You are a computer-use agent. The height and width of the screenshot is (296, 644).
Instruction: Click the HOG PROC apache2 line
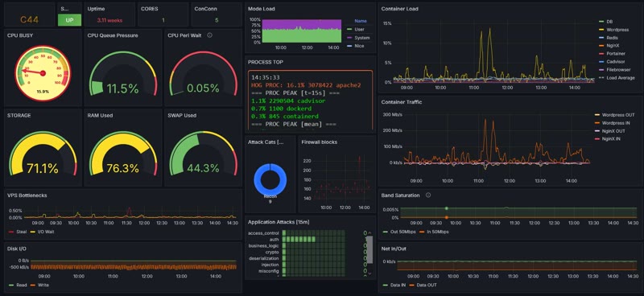[306, 85]
